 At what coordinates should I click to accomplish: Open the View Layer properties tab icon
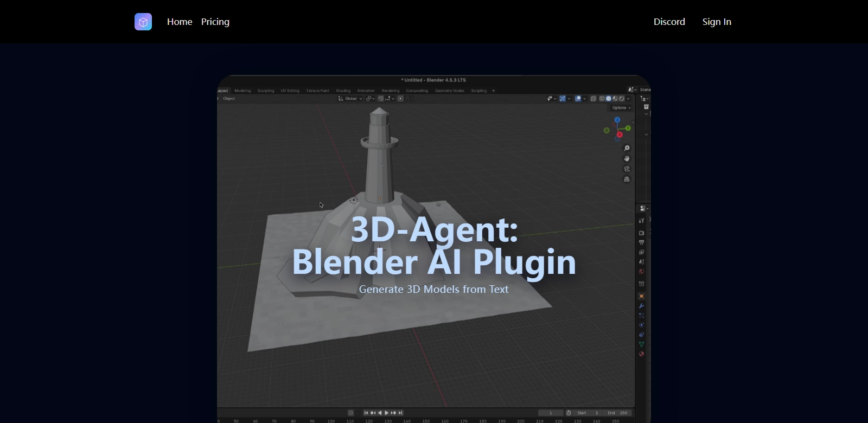(x=641, y=252)
